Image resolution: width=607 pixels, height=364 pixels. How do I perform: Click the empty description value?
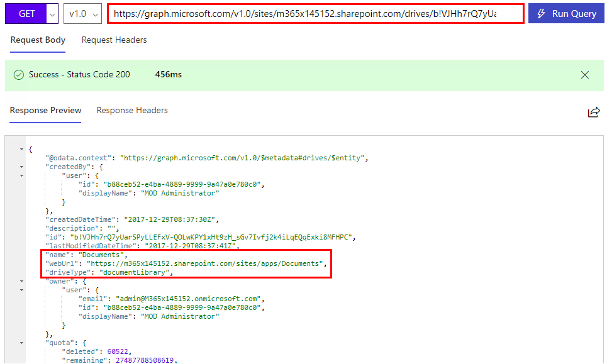pyautogui.click(x=111, y=228)
